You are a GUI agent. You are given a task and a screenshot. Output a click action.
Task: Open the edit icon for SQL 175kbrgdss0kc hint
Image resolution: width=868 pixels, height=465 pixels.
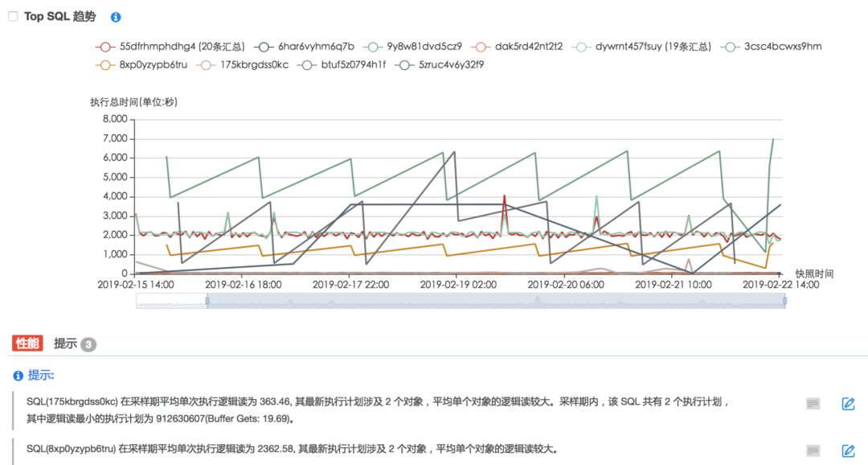[848, 404]
